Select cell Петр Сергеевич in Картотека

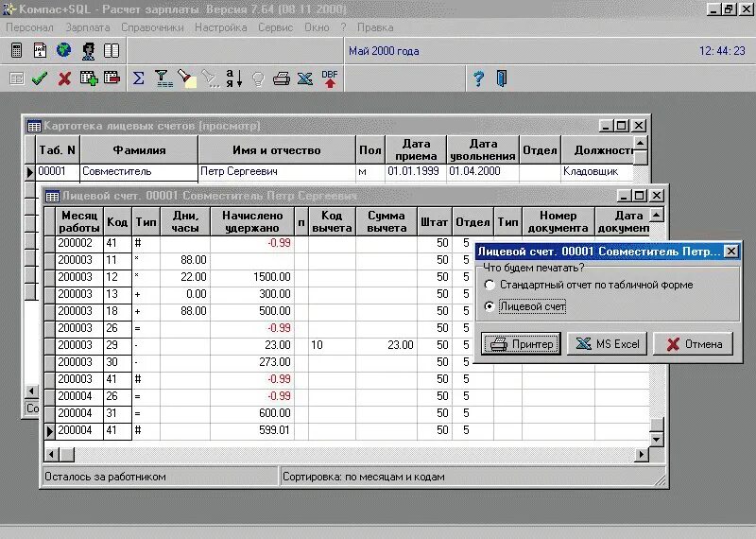coord(277,172)
